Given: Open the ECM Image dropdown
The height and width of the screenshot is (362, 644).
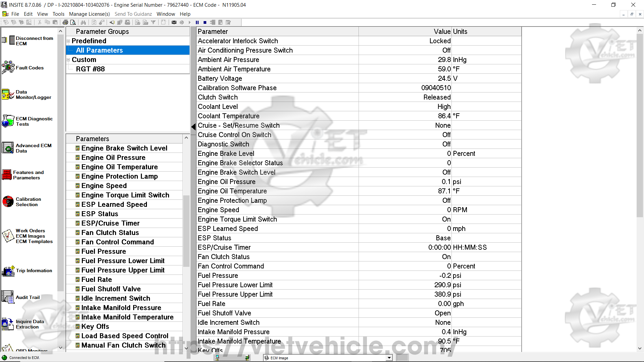Looking at the screenshot, I should tap(389, 358).
